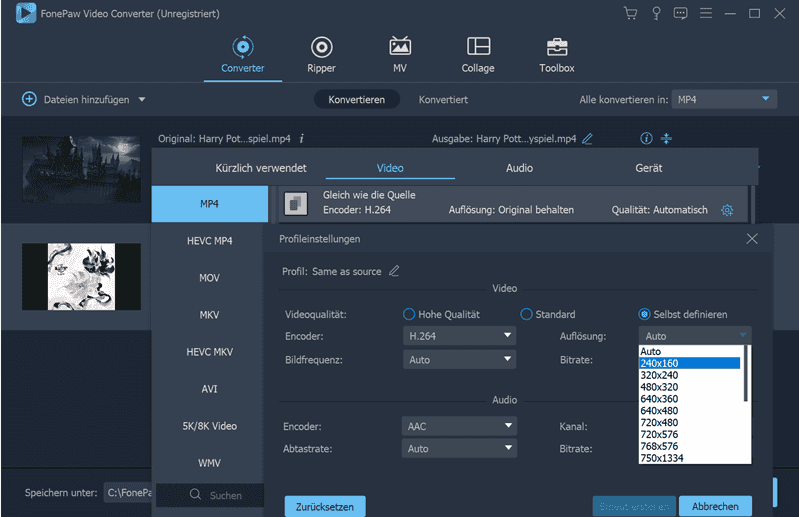Select the Harry Potter castle thumbnail
The height and width of the screenshot is (517, 799).
[82, 169]
